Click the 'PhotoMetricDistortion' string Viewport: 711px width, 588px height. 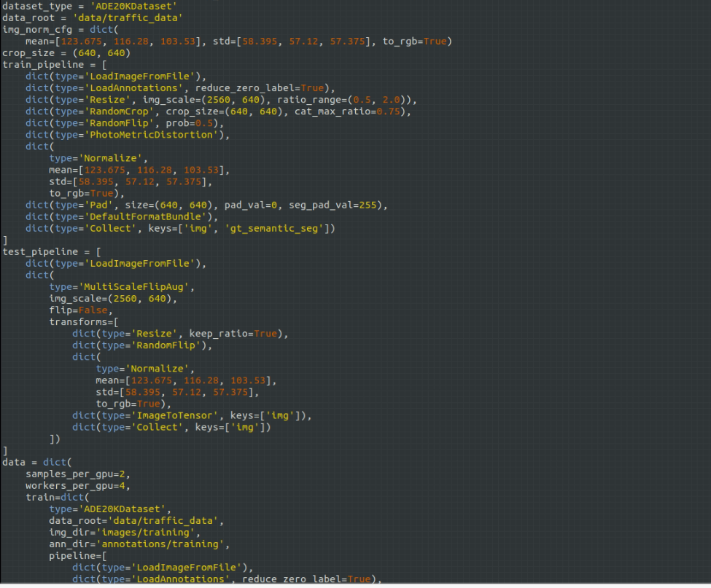tap(152, 135)
